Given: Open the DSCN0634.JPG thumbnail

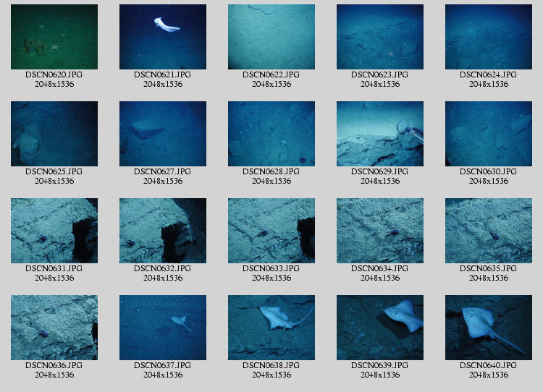Looking at the screenshot, I should [x=380, y=231].
